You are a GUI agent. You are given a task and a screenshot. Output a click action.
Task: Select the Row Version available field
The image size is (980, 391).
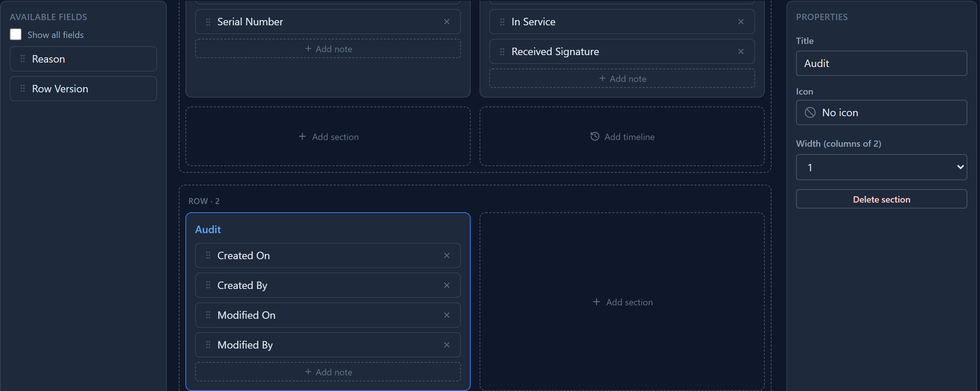[x=83, y=89]
